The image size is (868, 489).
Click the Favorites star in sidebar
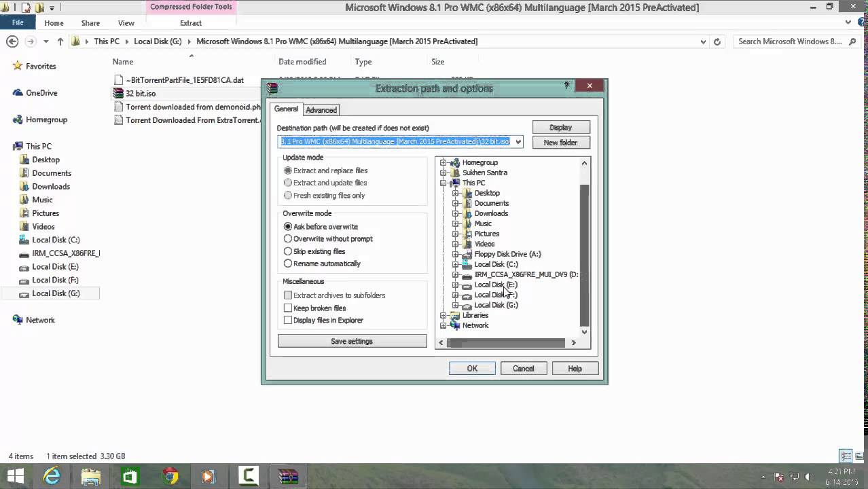coord(18,66)
